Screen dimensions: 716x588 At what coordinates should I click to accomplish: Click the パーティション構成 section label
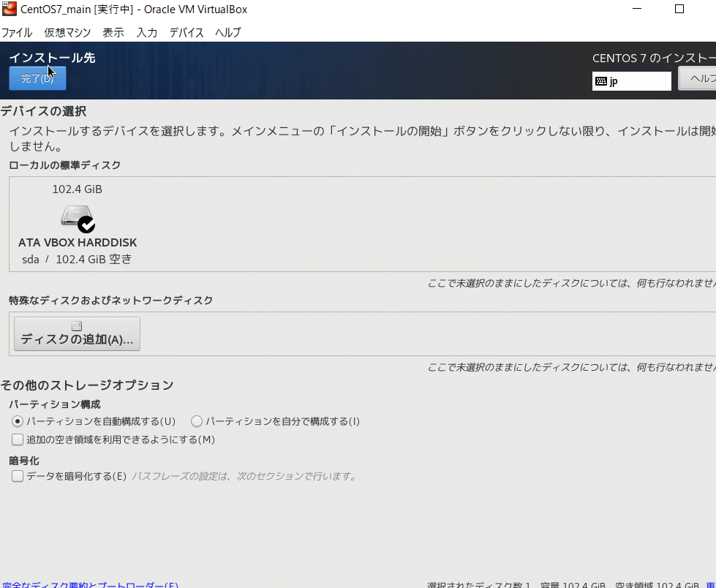point(55,404)
